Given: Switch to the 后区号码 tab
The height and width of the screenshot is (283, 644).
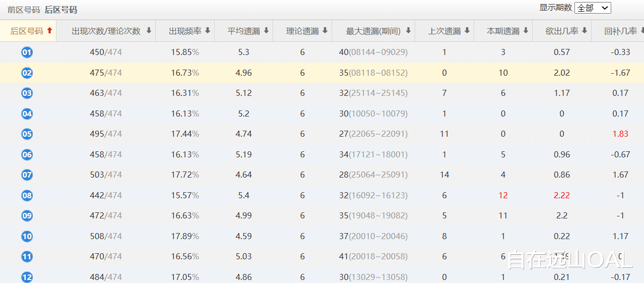Looking at the screenshot, I should (60, 10).
